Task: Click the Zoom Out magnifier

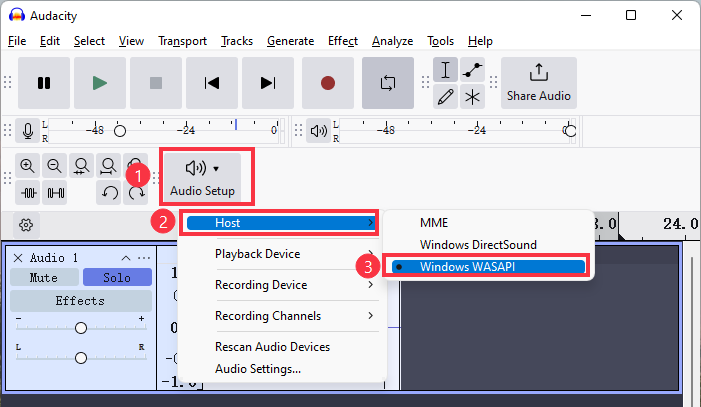Action: point(54,165)
